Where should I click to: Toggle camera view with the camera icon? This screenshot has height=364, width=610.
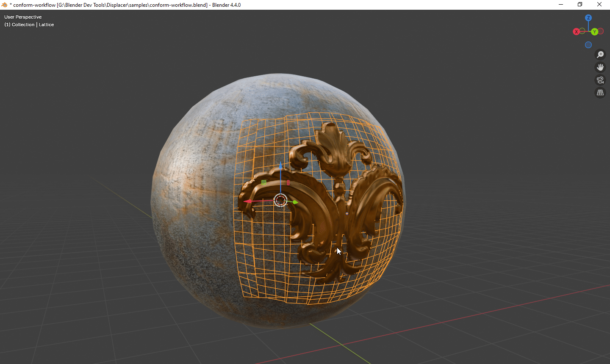point(600,80)
